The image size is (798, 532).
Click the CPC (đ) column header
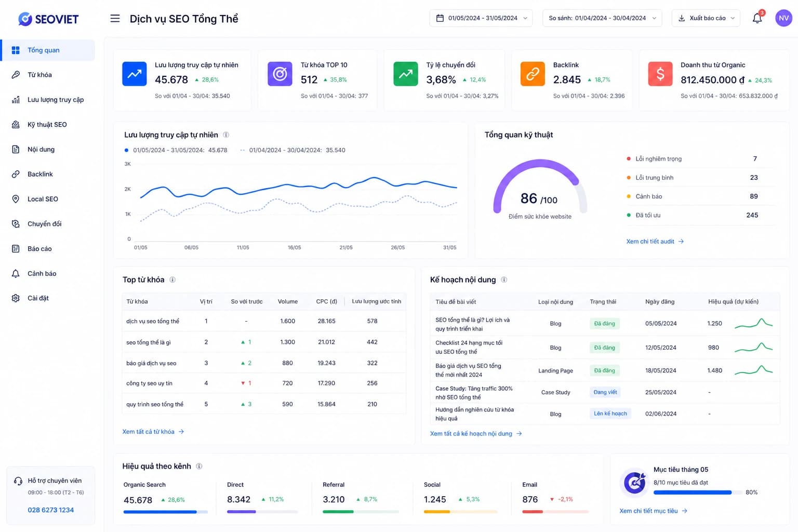pyautogui.click(x=327, y=301)
